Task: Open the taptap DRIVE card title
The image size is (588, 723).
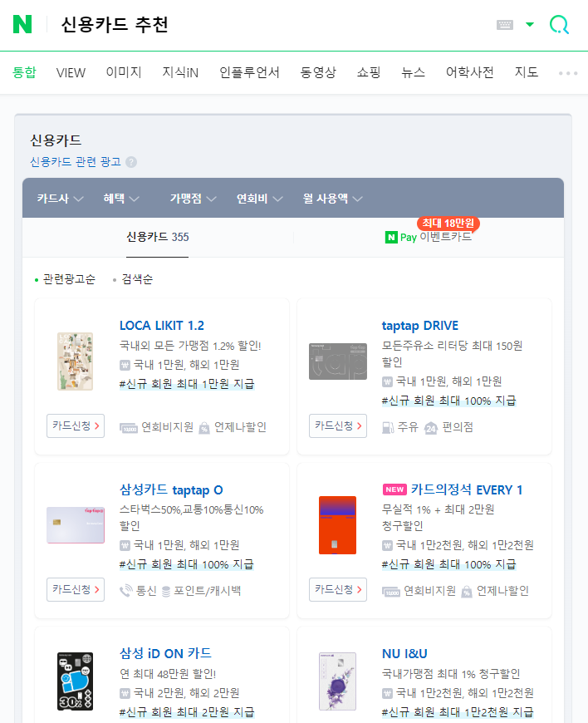Action: click(420, 326)
